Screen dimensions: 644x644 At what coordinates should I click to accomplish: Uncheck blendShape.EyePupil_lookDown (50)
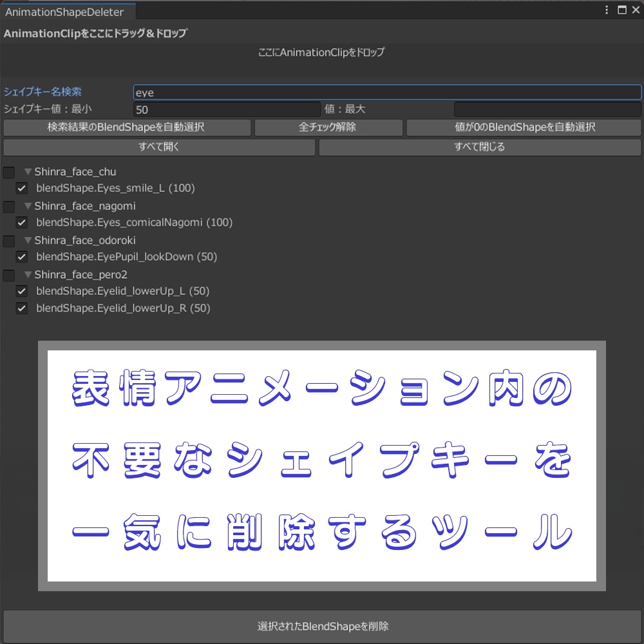[22, 257]
